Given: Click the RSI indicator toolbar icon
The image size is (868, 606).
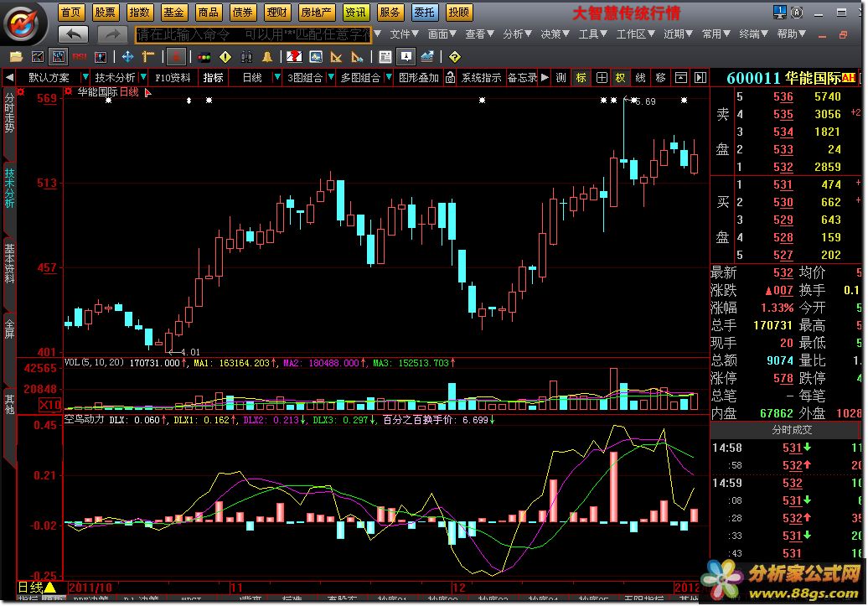Looking at the screenshot, I should (x=79, y=56).
